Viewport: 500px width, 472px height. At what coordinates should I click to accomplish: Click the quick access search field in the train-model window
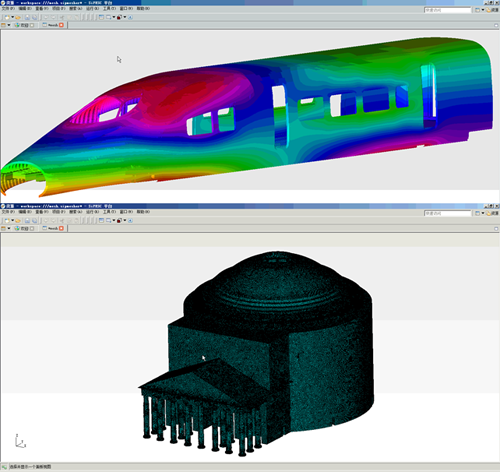pos(447,10)
